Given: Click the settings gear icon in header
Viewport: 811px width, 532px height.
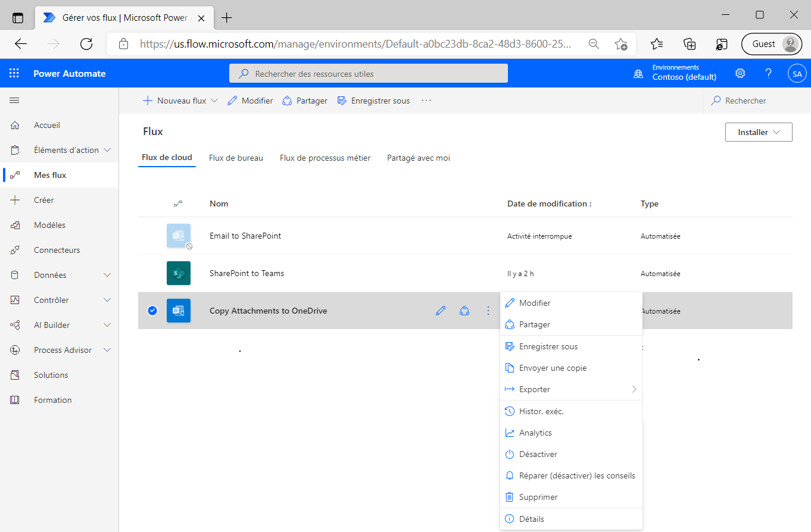Looking at the screenshot, I should coord(740,74).
